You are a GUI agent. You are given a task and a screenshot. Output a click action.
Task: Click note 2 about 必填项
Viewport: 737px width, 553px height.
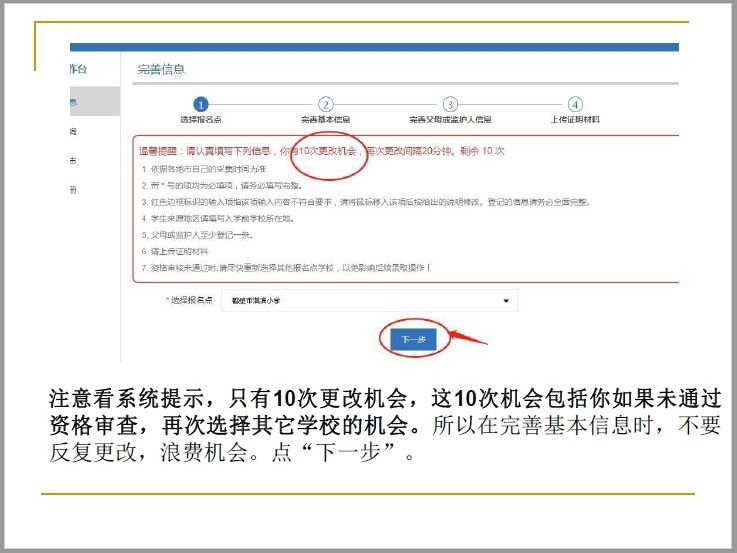(x=222, y=186)
